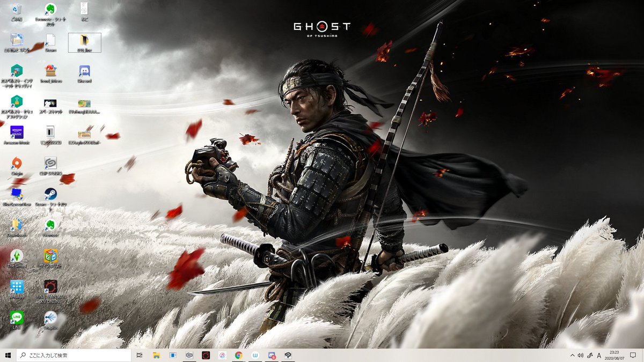Launch The Sims 4
The height and width of the screenshot is (362, 644).
[17, 258]
